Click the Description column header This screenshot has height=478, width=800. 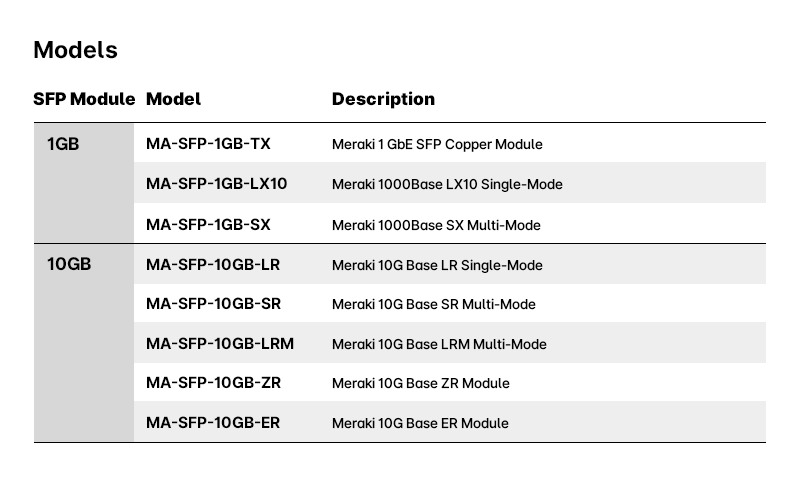coord(383,99)
